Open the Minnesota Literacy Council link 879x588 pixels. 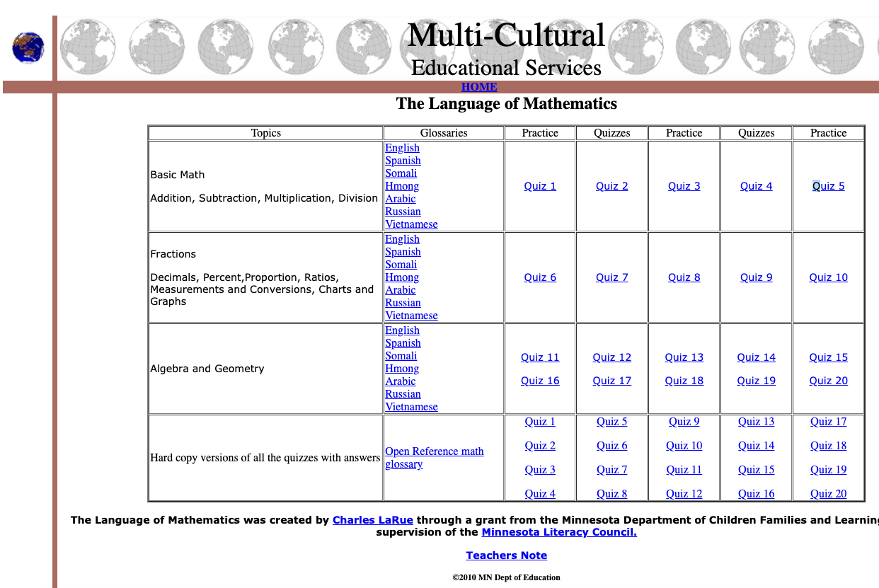559,532
